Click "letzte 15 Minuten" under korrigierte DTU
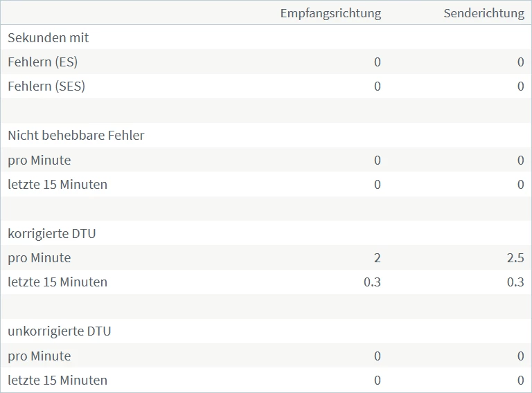532x393 pixels. (x=57, y=282)
